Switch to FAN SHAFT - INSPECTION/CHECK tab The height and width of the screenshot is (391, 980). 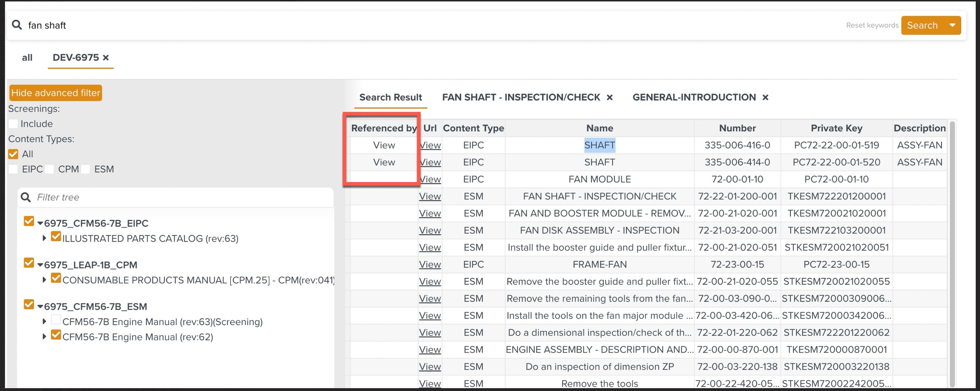[x=521, y=97]
